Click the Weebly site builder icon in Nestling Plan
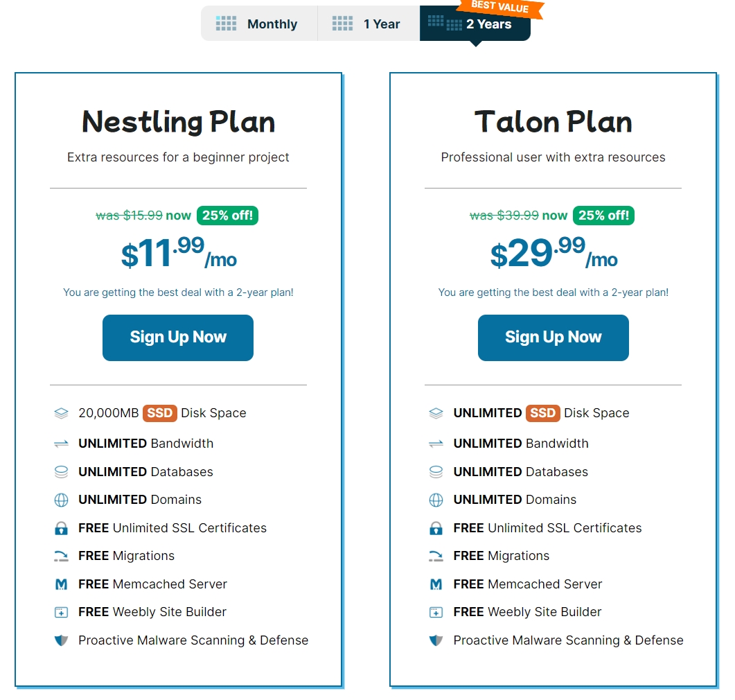 tap(61, 612)
